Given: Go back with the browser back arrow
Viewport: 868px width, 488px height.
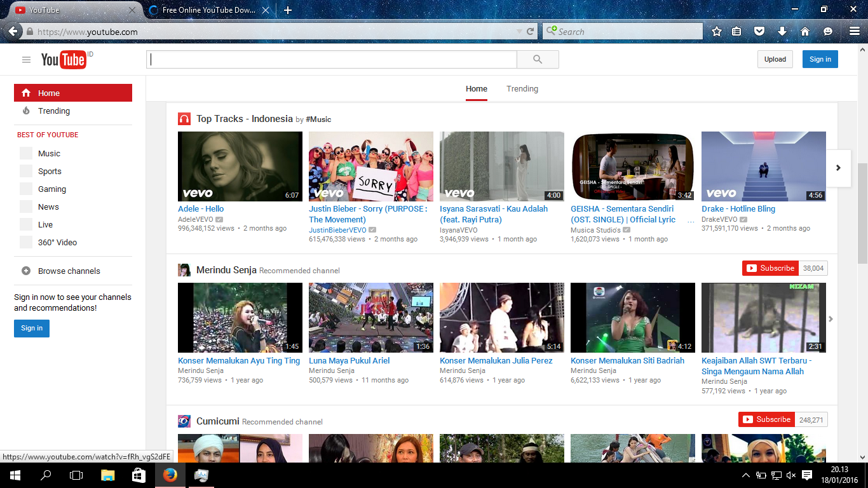Looking at the screenshot, I should (x=12, y=32).
